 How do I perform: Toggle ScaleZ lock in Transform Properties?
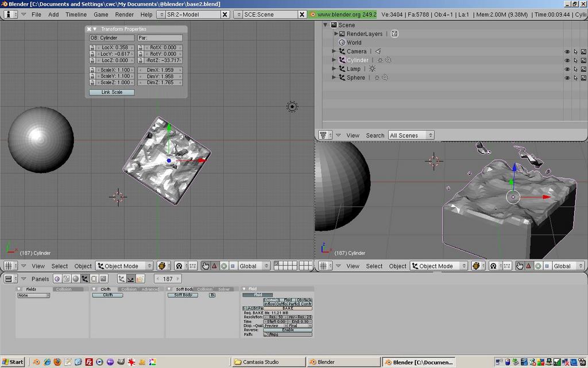(92, 82)
